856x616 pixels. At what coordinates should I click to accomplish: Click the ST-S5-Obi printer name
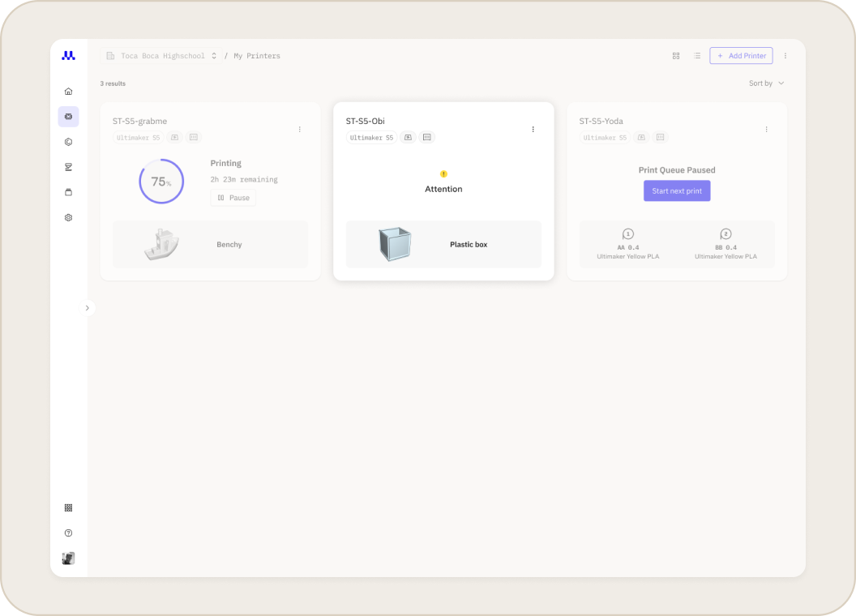click(x=366, y=122)
